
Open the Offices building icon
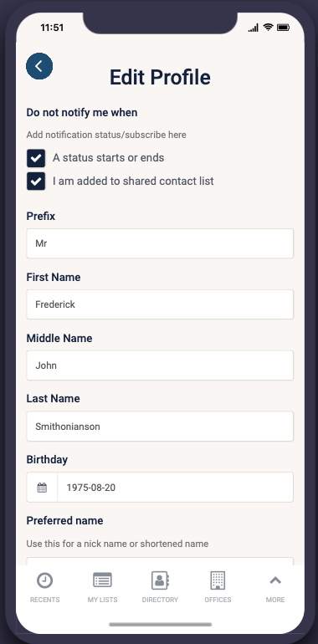pyautogui.click(x=218, y=580)
